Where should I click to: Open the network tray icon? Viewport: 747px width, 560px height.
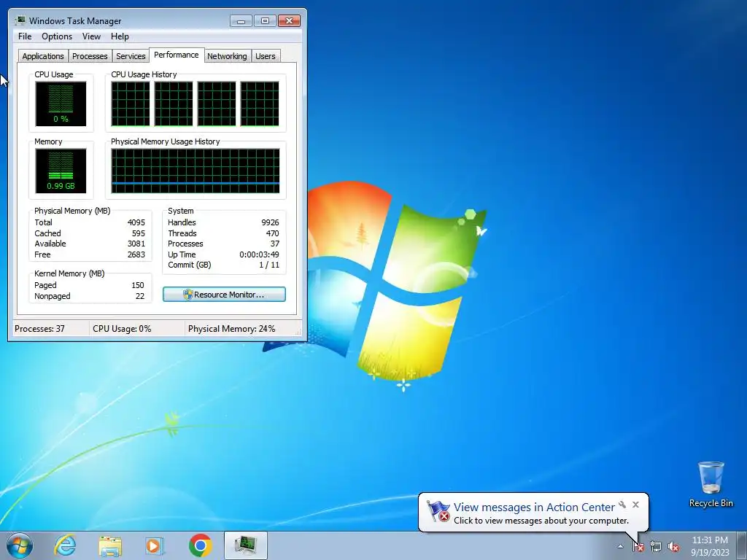(656, 547)
